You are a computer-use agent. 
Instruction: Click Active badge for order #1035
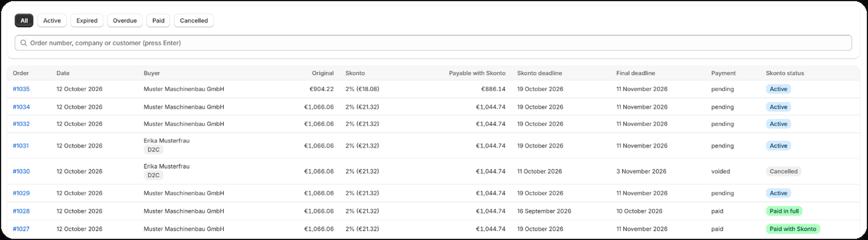pyautogui.click(x=778, y=89)
